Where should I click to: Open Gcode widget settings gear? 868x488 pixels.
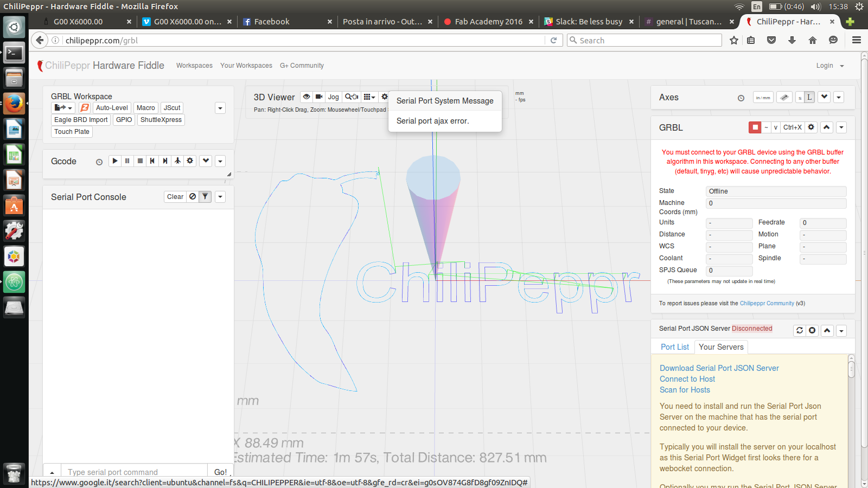tap(190, 161)
